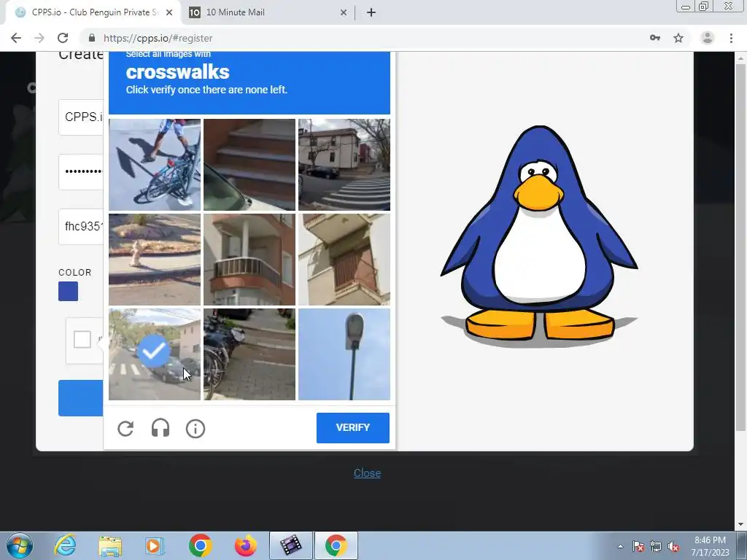
Task: Open the muted volume tray icon
Action: (x=673, y=546)
